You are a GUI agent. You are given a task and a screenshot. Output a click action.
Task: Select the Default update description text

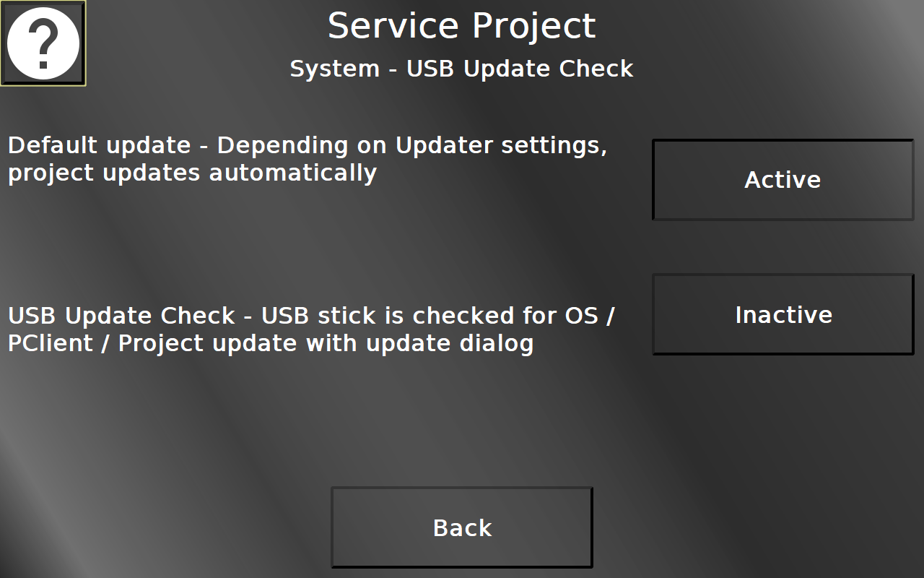(x=308, y=159)
